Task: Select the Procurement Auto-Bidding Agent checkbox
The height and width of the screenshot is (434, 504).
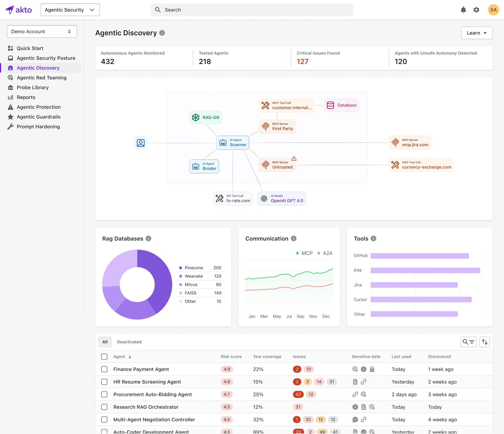Action: pos(104,394)
